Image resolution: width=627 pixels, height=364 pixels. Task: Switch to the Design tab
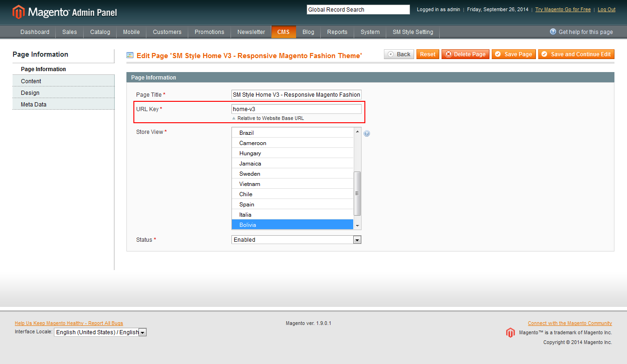click(x=63, y=93)
